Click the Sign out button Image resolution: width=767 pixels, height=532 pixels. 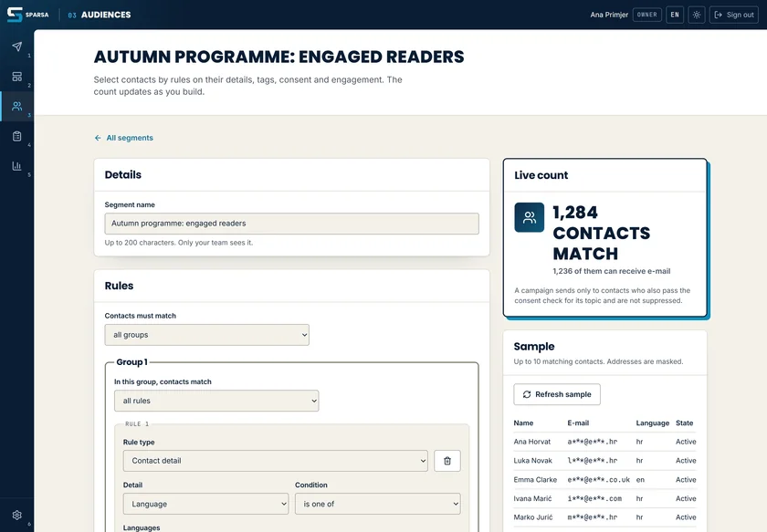click(x=734, y=15)
